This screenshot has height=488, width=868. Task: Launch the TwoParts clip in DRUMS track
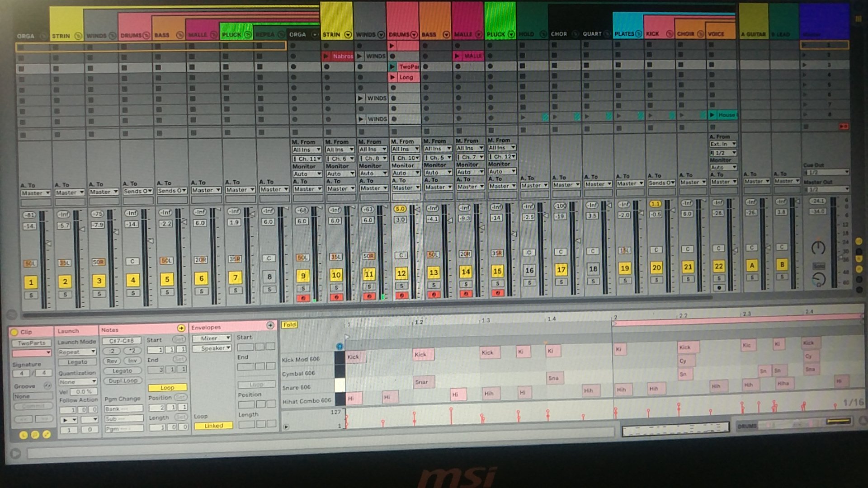pyautogui.click(x=393, y=67)
